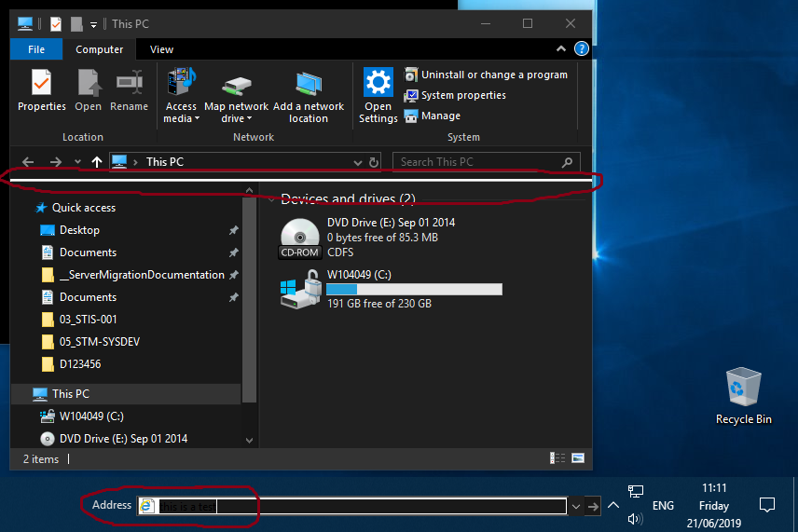Open Properties in the ribbon
The height and width of the screenshot is (532, 798).
click(x=42, y=90)
